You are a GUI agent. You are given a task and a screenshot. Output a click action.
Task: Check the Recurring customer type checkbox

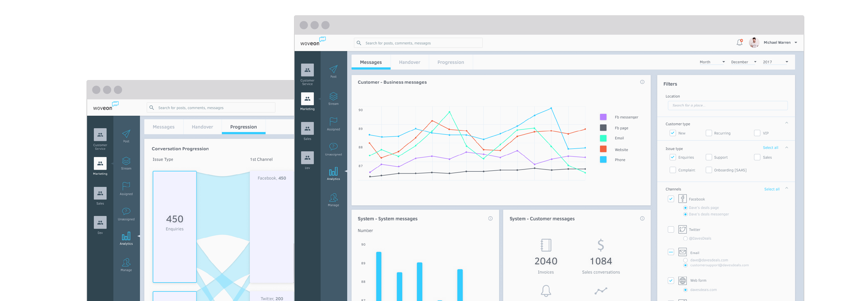(x=709, y=133)
